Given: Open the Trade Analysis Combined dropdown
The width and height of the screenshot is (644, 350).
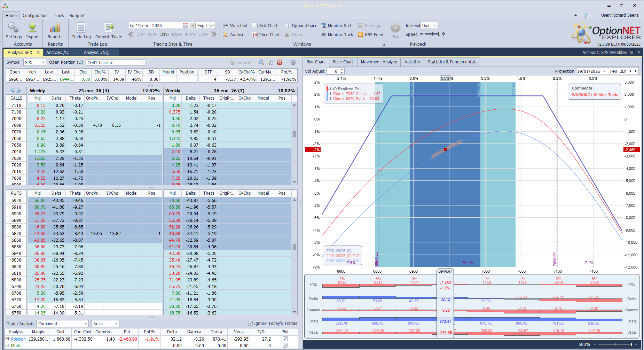Looking at the screenshot, I should point(63,324).
